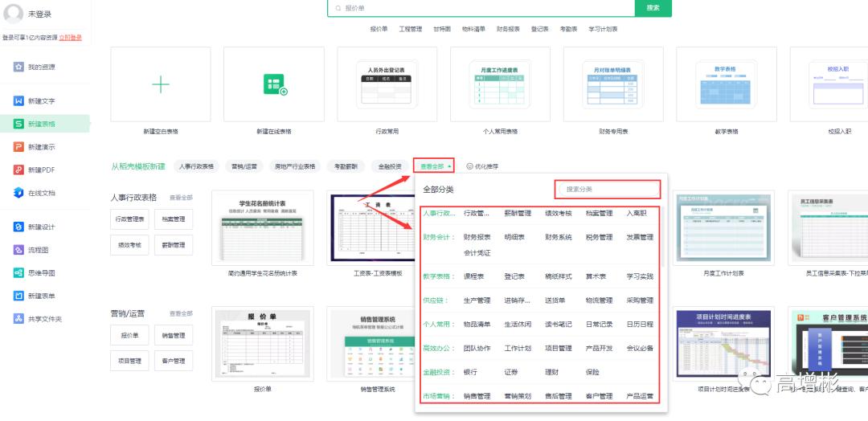Open the 简约通用学生花名册统计表 template
The image size is (868, 421).
coord(262,228)
